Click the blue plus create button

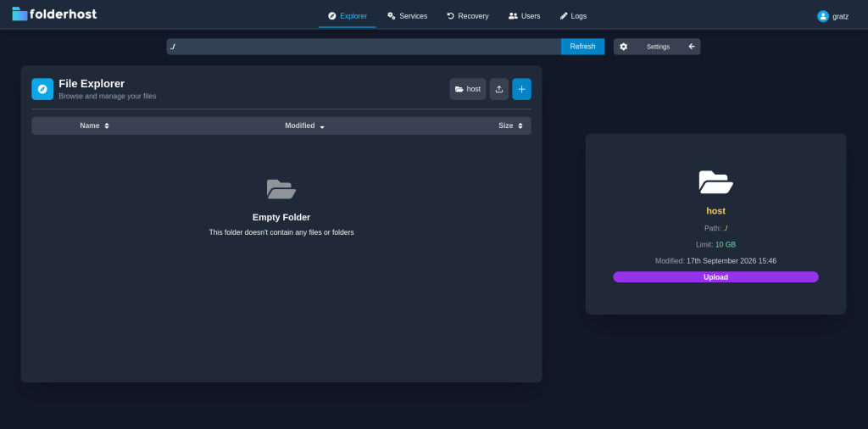coord(521,89)
